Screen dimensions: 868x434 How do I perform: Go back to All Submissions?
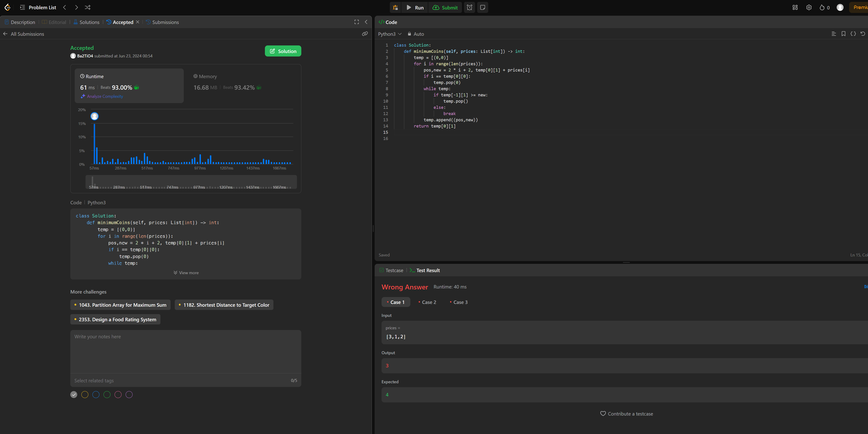click(24, 34)
